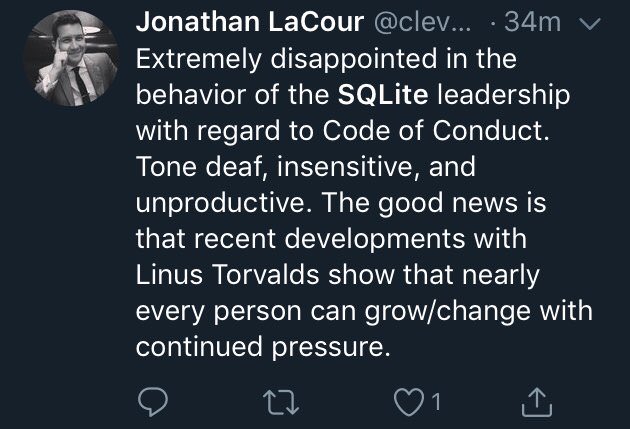This screenshot has height=429, width=630.
Task: Tap the phrase 'Code of Conduct'
Action: (436, 131)
